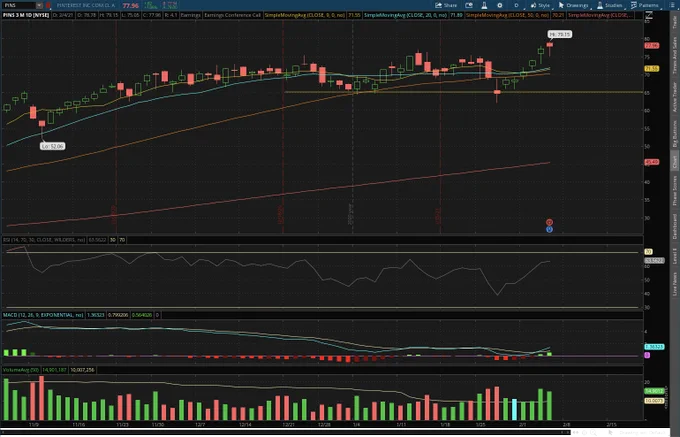Open the symbol dropdown arrow next to PINS
The image size is (680, 437).
coord(39,5)
